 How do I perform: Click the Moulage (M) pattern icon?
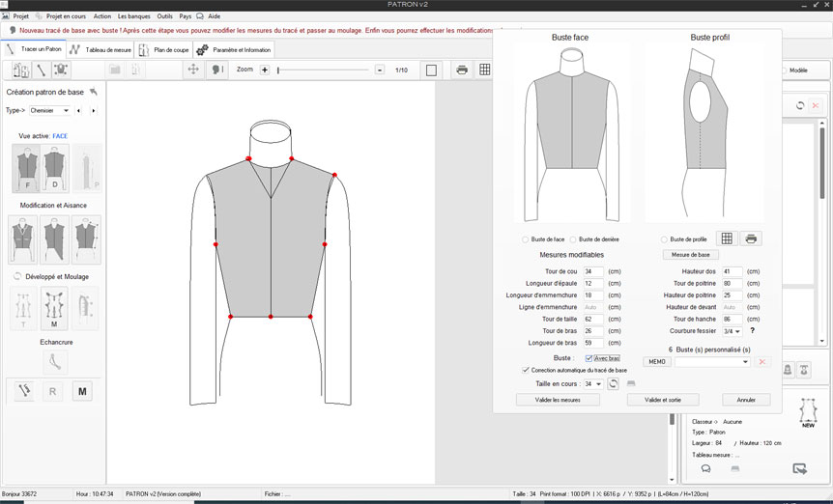pyautogui.click(x=56, y=308)
